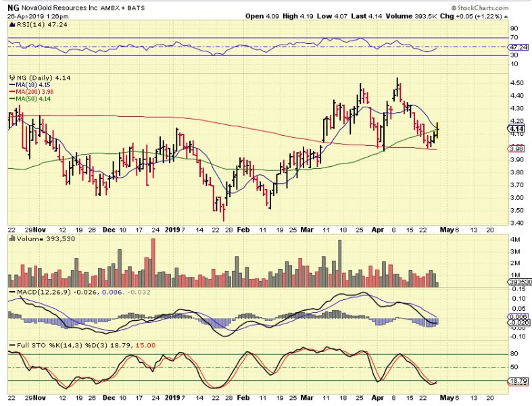
Task: Click the RSI indicator icon beside RSI(14)
Action: click(12, 24)
